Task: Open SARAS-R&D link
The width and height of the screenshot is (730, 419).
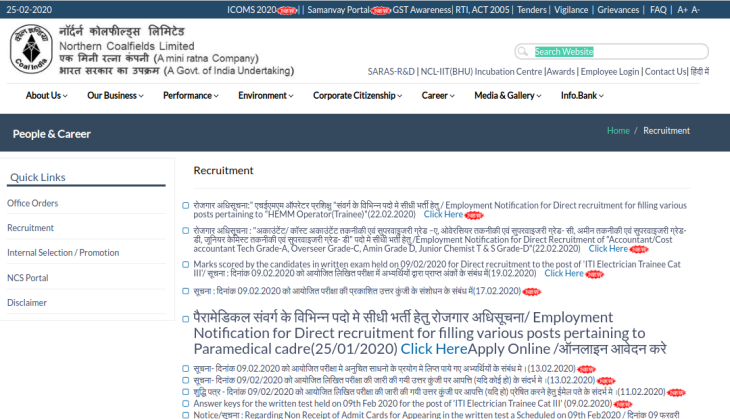Action: (x=391, y=72)
